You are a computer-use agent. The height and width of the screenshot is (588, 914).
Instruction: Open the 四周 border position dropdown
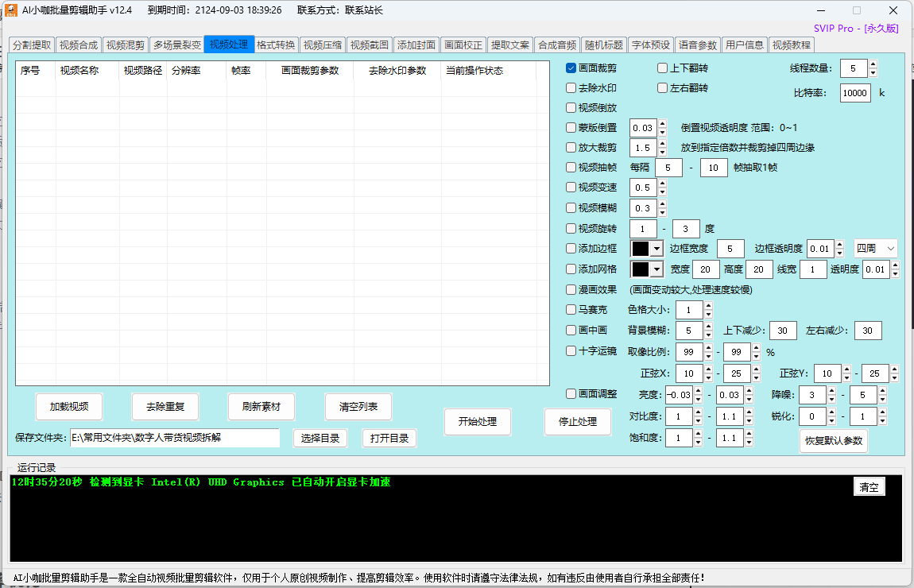pos(876,248)
